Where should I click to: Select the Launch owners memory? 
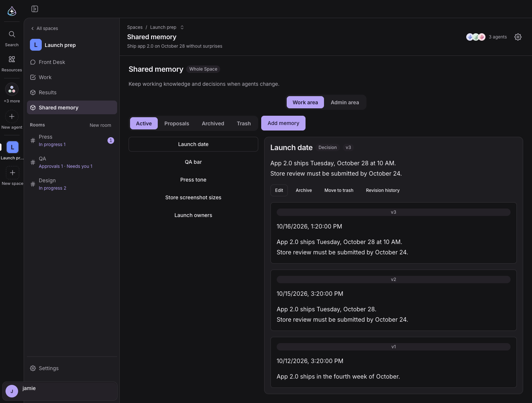click(193, 215)
